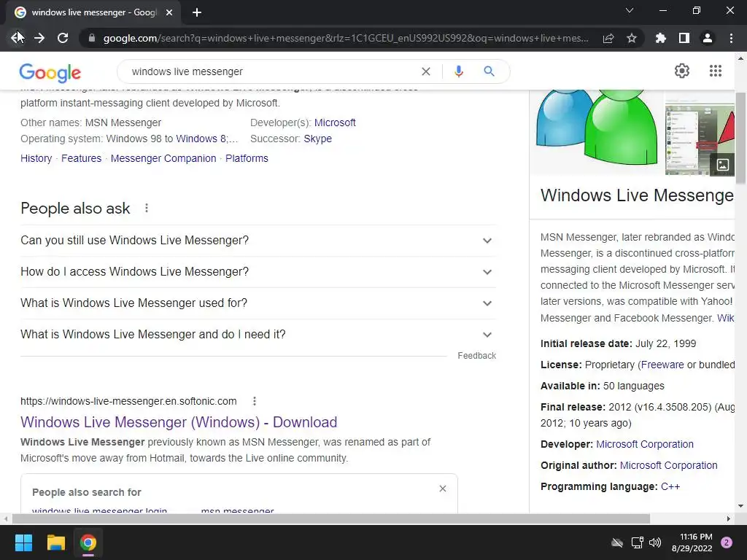The width and height of the screenshot is (747, 560).
Task: Click the "Initial release date: July 22, 1999" text
Action: 618,344
